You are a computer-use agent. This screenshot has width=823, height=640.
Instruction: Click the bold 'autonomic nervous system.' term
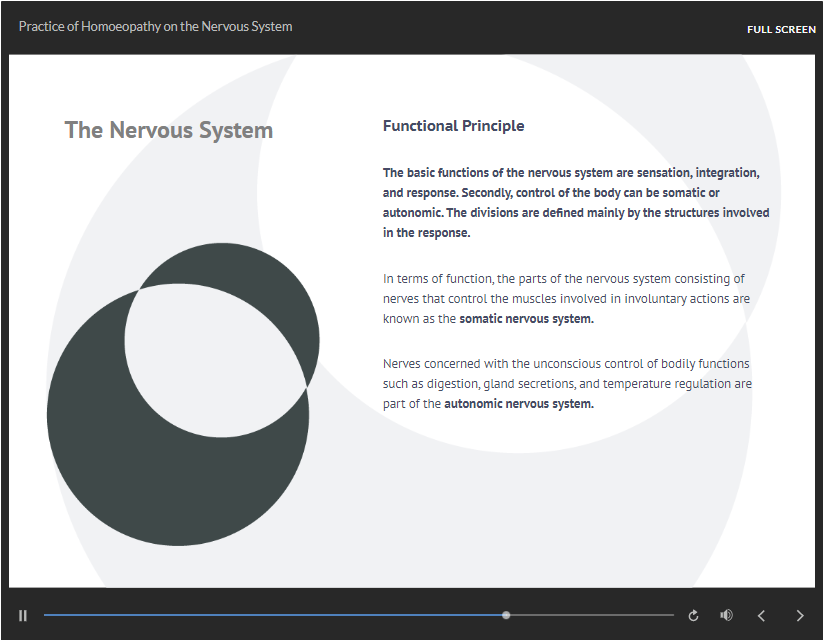click(518, 404)
